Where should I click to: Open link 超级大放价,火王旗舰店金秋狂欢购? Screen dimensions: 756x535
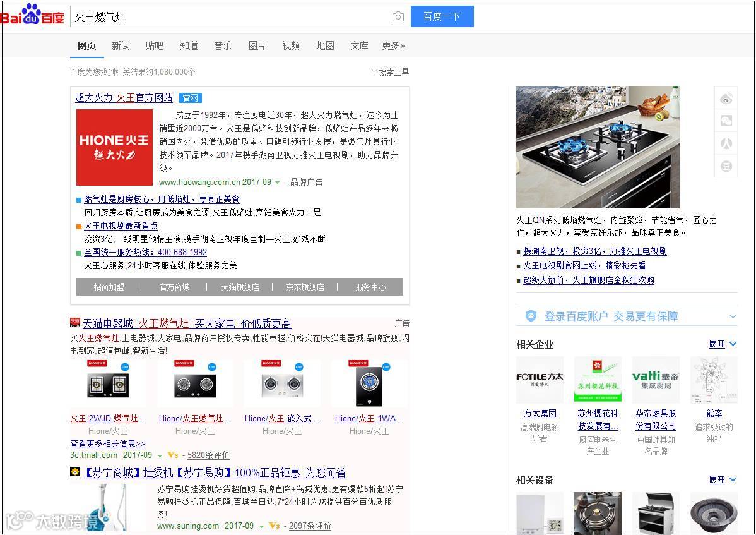(589, 280)
